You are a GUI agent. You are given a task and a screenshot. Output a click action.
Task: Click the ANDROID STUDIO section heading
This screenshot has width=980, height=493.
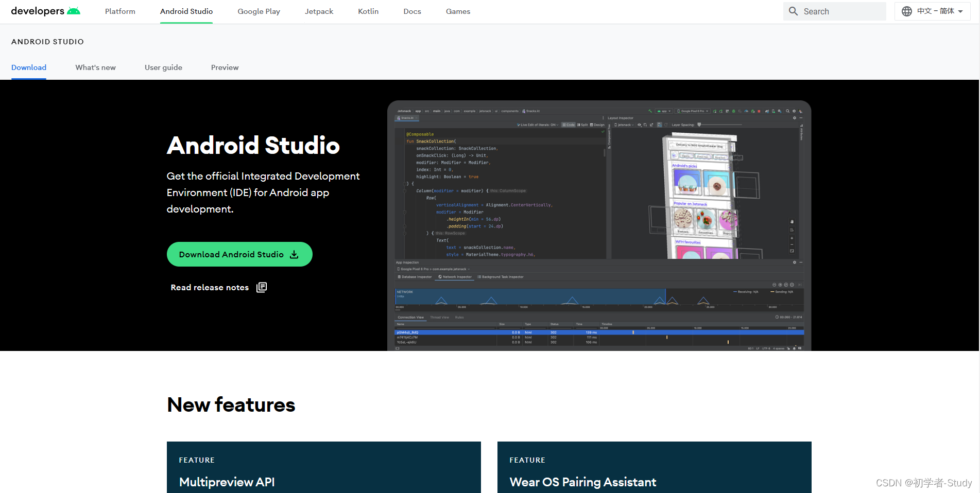pos(47,42)
